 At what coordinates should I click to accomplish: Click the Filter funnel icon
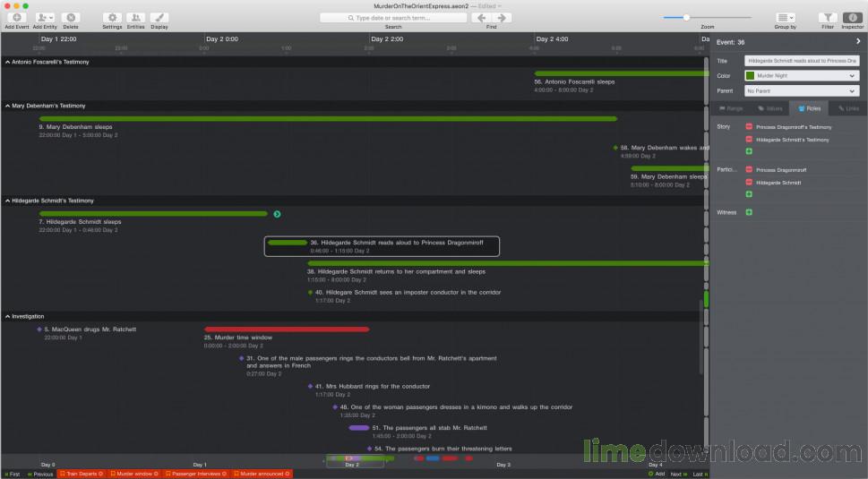(x=828, y=18)
